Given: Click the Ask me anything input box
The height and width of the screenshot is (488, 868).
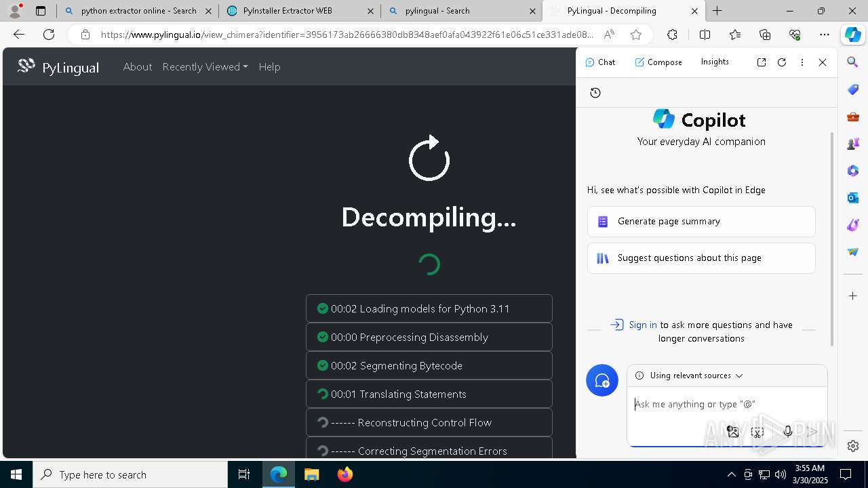Looking at the screenshot, I should 727,404.
